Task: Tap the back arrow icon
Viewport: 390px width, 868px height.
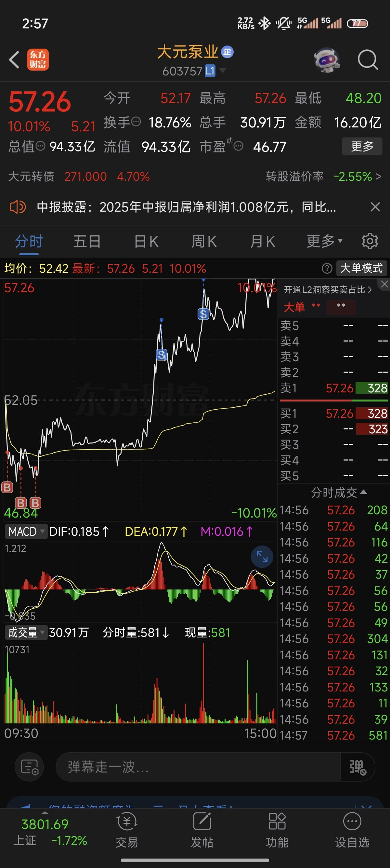Action: [x=14, y=60]
